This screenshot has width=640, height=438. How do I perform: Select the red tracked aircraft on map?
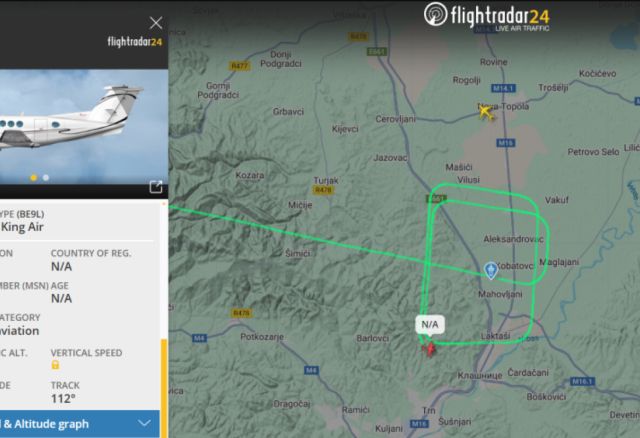pos(429,349)
